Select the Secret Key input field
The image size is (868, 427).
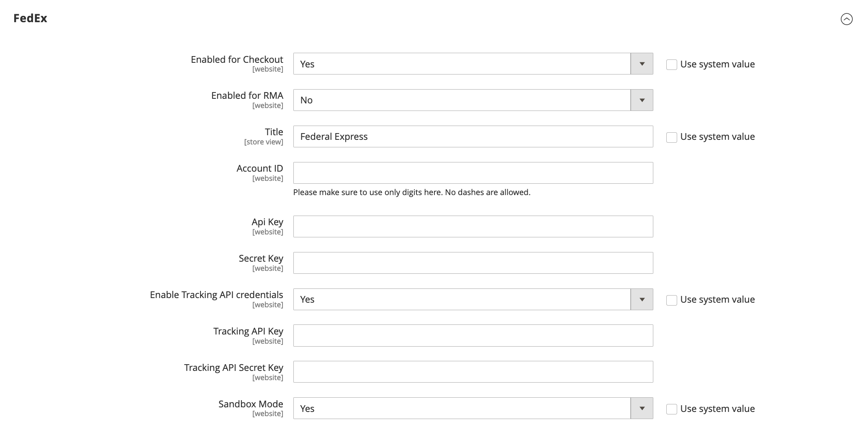(x=473, y=263)
